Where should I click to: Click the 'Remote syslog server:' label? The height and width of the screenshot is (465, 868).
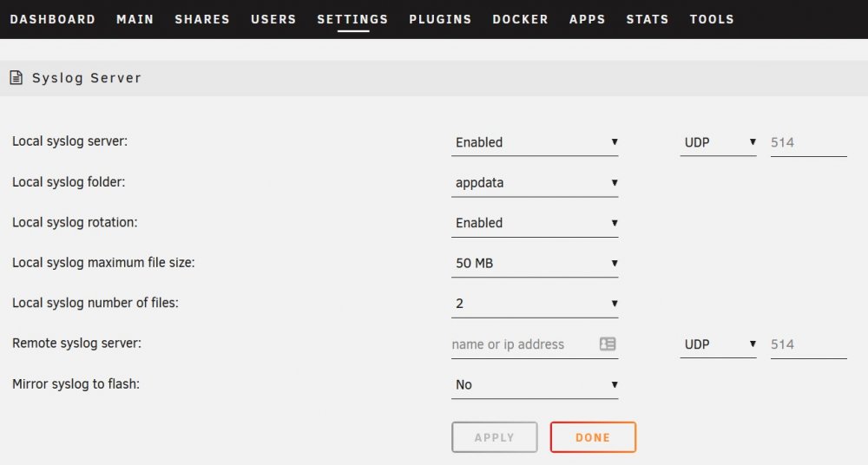pyautogui.click(x=77, y=344)
